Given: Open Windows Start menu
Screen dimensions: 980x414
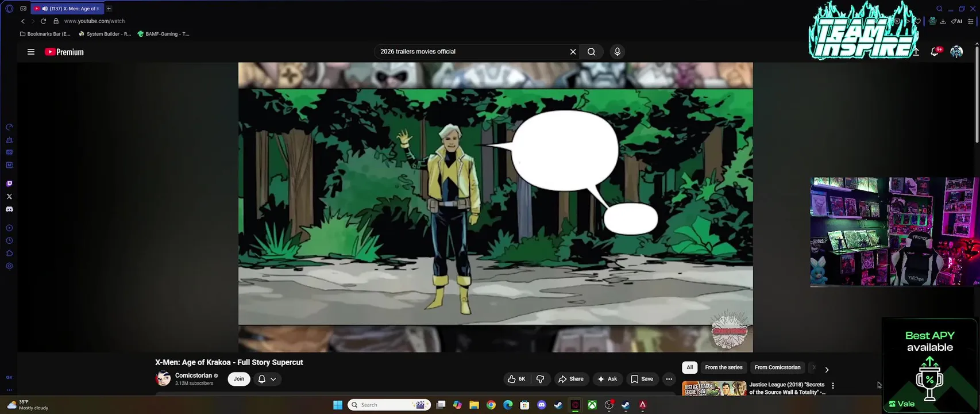Looking at the screenshot, I should (338, 405).
